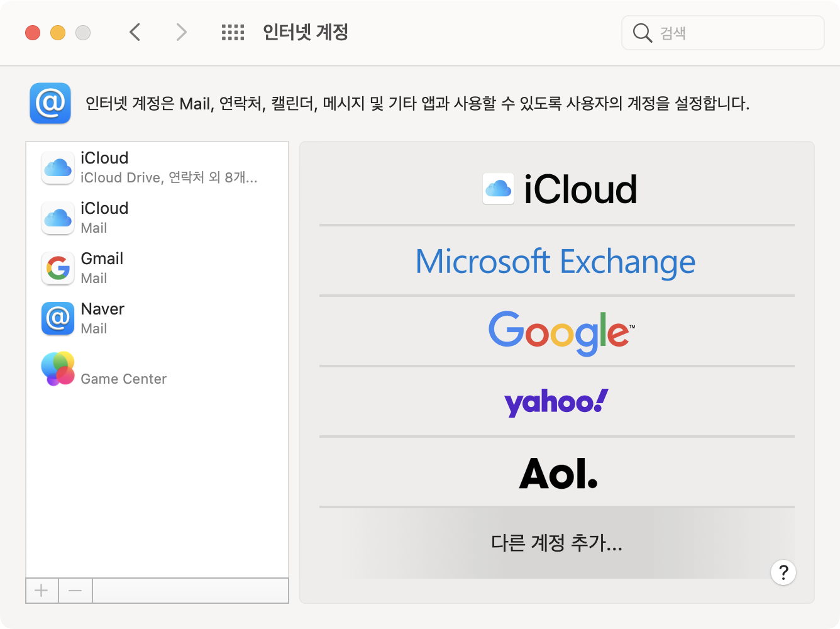This screenshot has width=840, height=629.
Task: Show all preferences grid icon
Action: pos(233,33)
